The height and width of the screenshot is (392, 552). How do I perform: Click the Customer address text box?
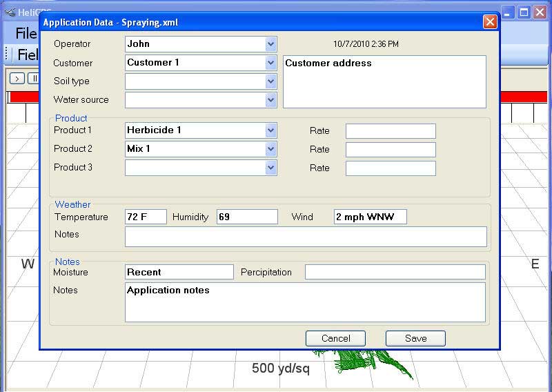(384, 82)
